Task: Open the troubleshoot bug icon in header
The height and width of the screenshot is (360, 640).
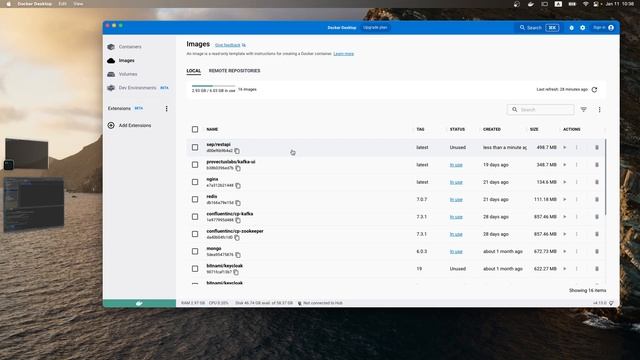Action: 571,28
